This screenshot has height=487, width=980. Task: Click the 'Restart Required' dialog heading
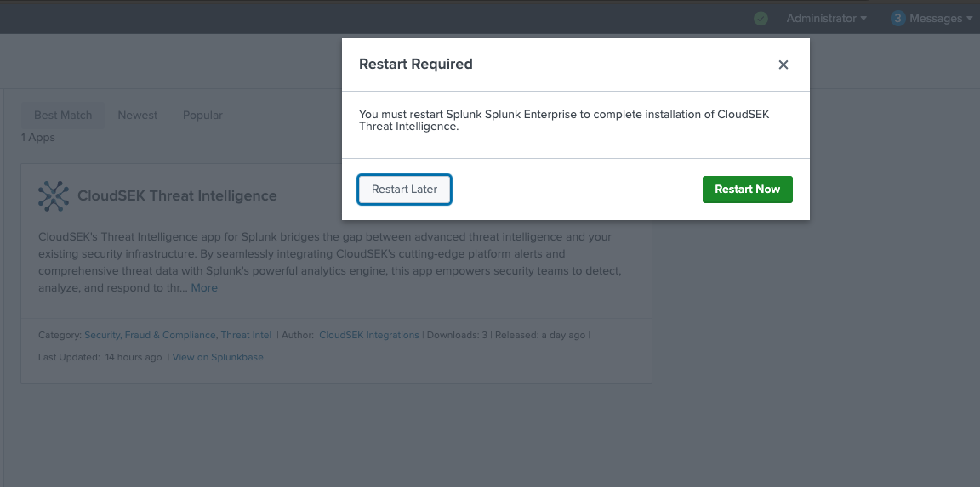(416, 64)
